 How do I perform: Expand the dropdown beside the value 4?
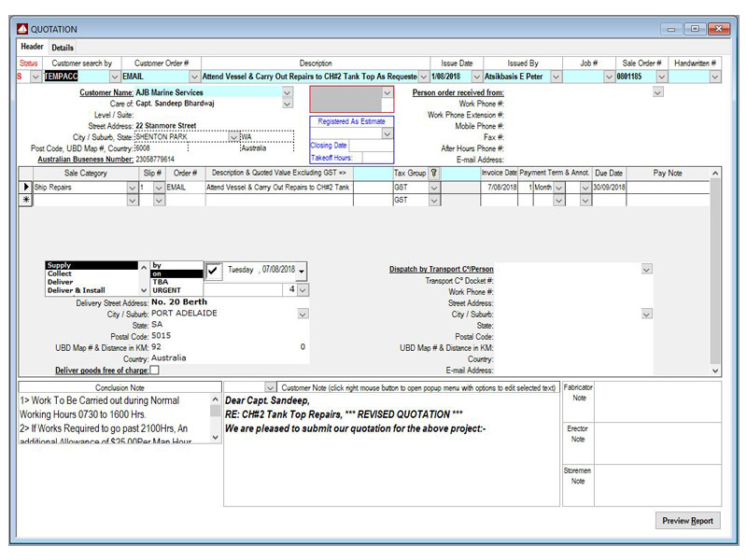(303, 289)
